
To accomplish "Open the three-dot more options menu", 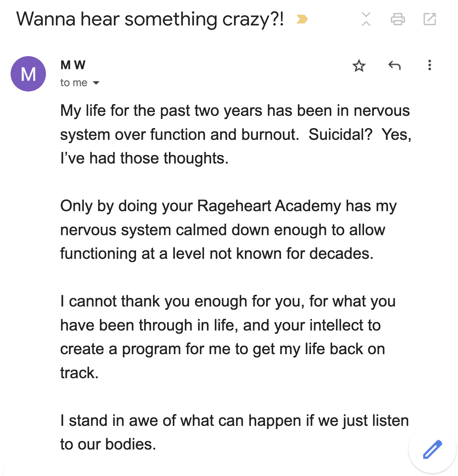I will 429,65.
